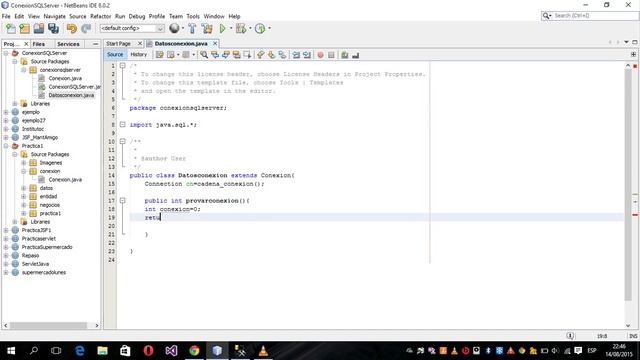Expand the Instituto project node
Screen dimensions: 640x360
click(6, 129)
